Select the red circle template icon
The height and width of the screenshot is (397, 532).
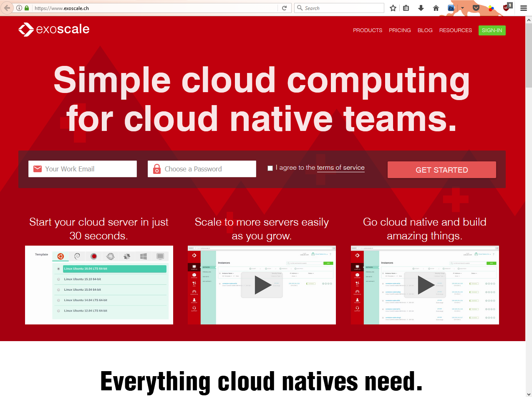point(94,256)
